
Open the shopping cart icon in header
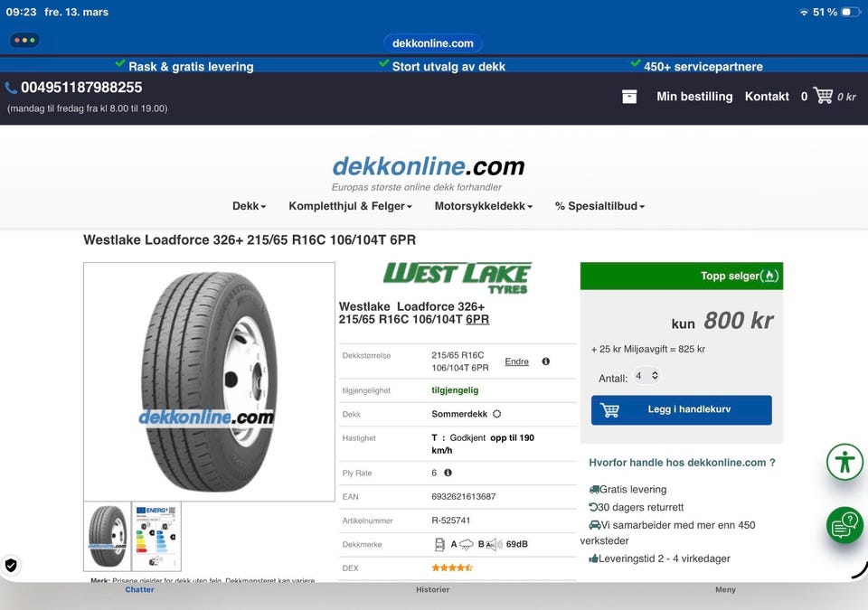[x=823, y=95]
